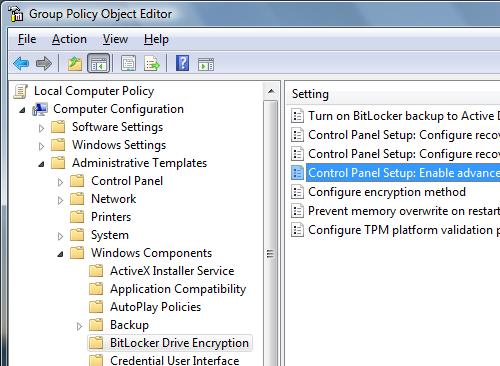Image resolution: width=500 pixels, height=366 pixels.
Task: Click the Printers folder icon
Action: [x=77, y=217]
